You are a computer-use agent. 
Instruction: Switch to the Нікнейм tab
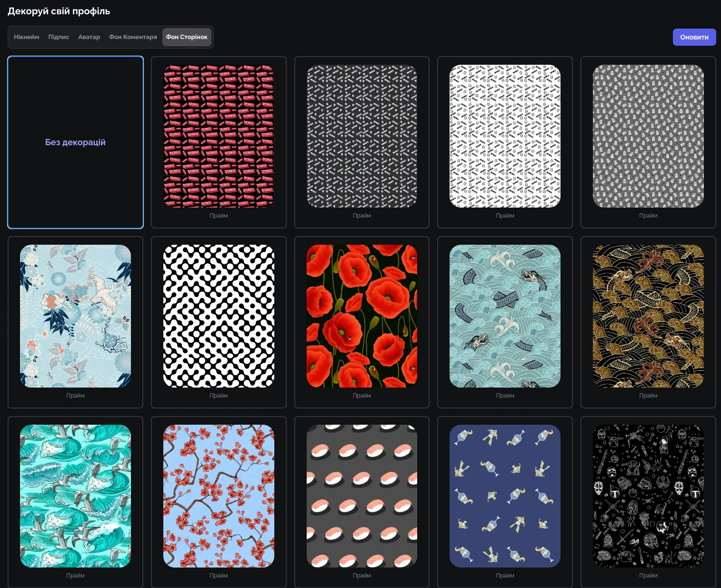point(27,37)
